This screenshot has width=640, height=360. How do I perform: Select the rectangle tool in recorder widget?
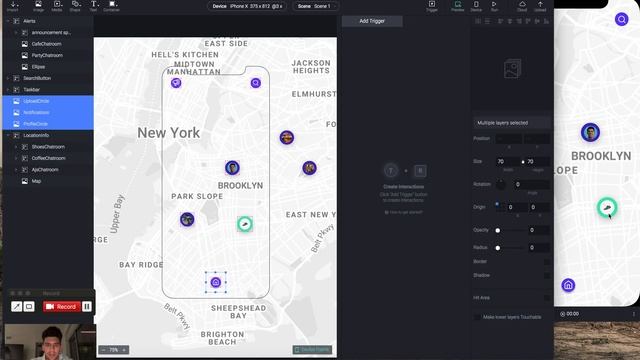[29, 307]
